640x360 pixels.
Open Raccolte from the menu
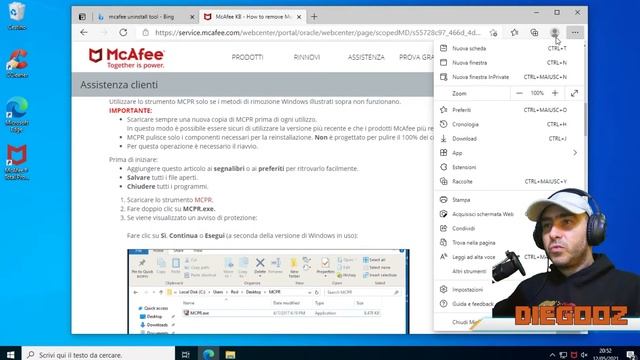[509, 181]
